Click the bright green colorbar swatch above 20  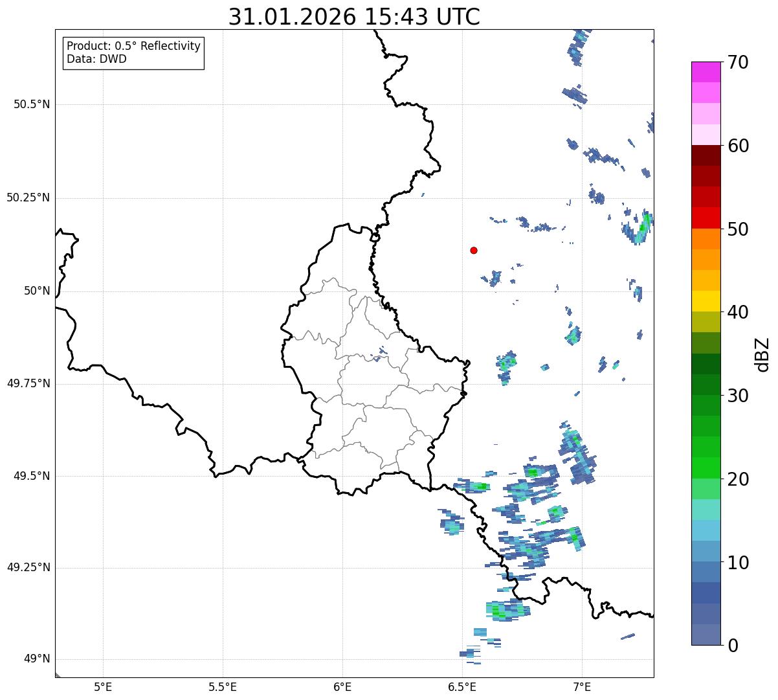[706, 468]
